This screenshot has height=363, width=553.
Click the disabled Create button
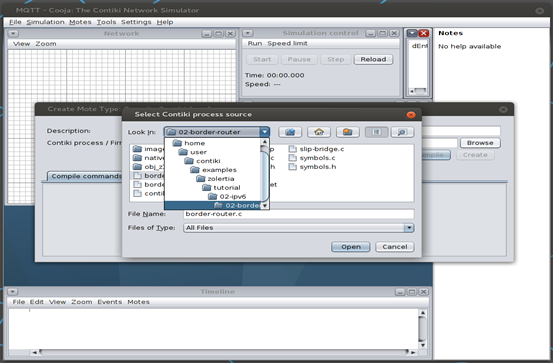[x=475, y=155]
